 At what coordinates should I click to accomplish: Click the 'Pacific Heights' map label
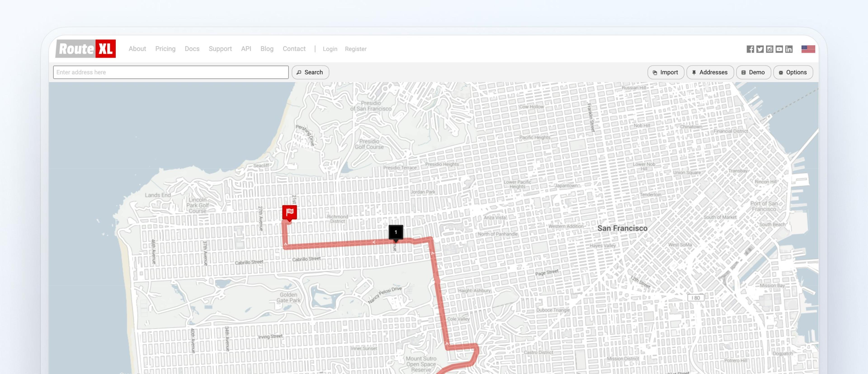pyautogui.click(x=535, y=137)
